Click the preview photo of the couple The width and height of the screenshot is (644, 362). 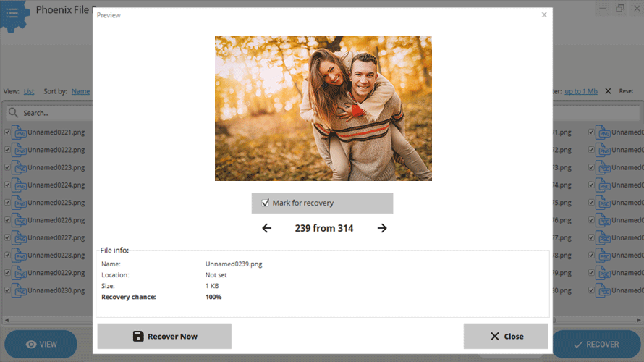323,109
